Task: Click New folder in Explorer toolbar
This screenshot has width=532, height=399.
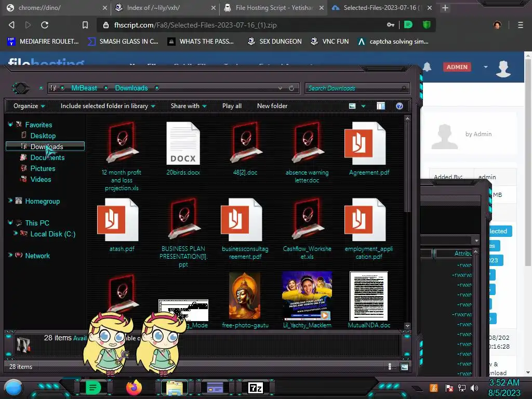Action: click(272, 106)
